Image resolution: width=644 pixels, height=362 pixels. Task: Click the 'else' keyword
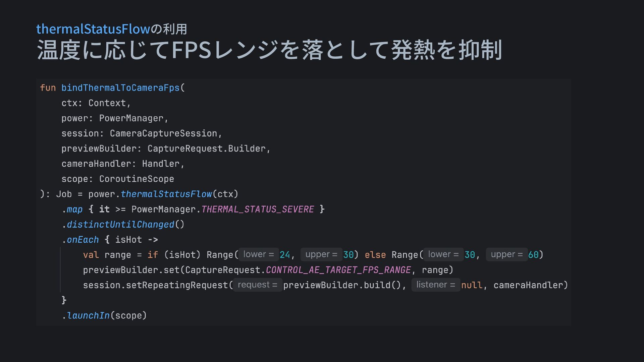(375, 255)
